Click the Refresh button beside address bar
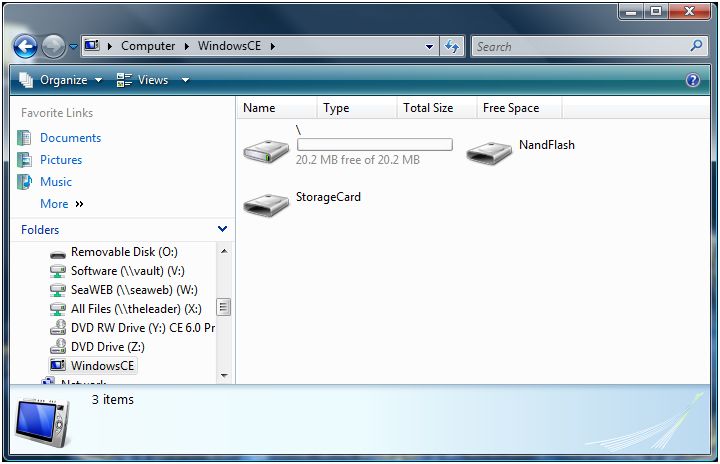720x464 pixels. pos(452,46)
